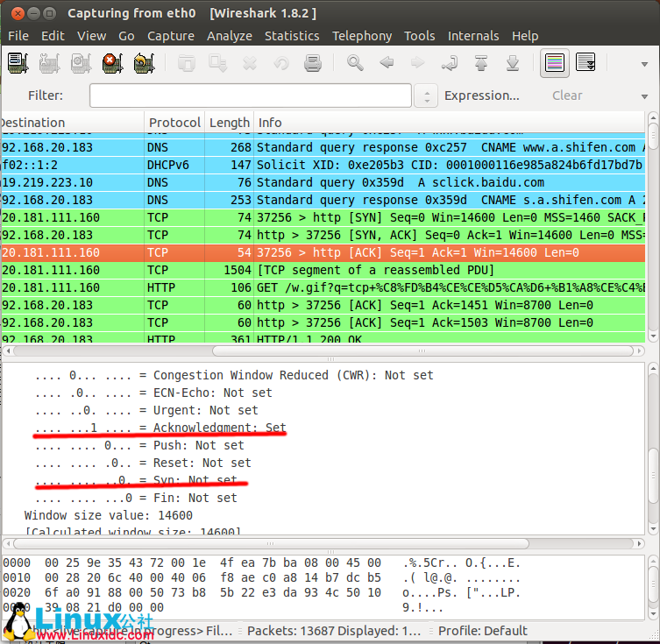The height and width of the screenshot is (644, 660).
Task: Select the [SYN, ACK] packet row
Action: 323,235
